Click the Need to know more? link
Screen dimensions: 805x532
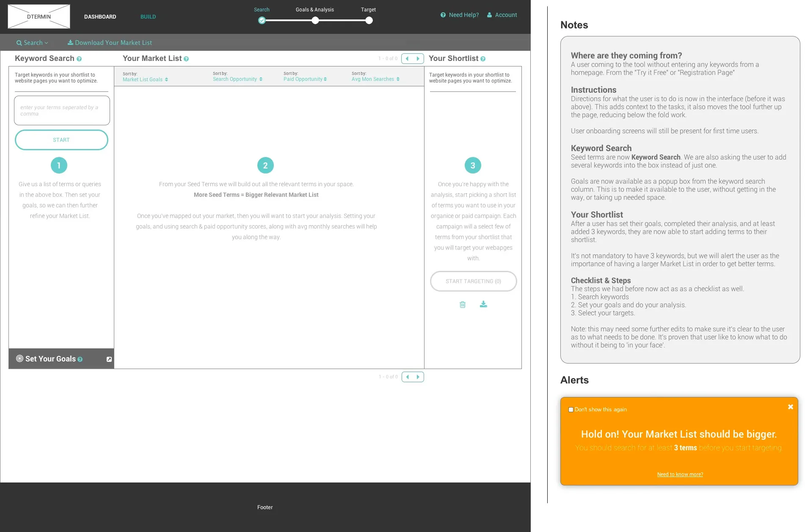(x=680, y=474)
